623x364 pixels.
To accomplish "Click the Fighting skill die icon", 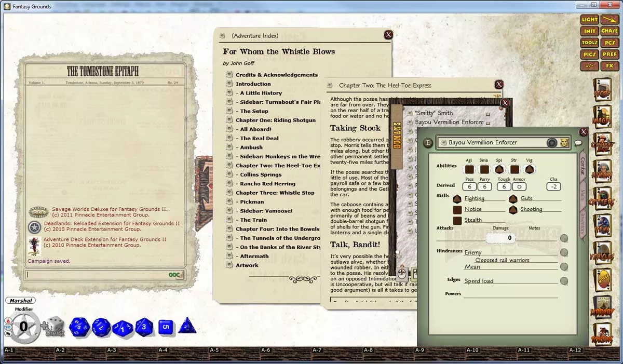I will tap(457, 198).
